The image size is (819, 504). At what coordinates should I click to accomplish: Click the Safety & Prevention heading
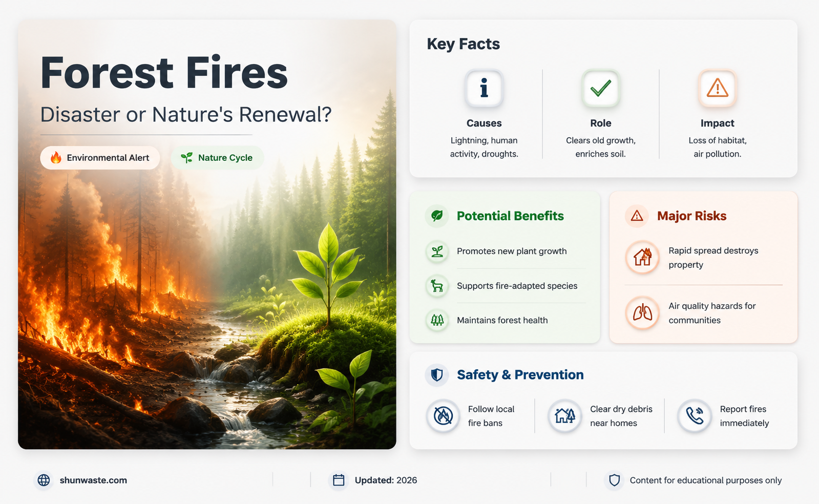tap(520, 375)
